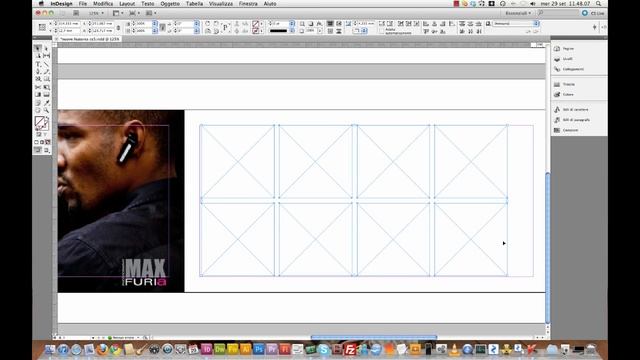This screenshot has width=640, height=360.
Task: Open the Tabella menu
Action: (x=194, y=4)
